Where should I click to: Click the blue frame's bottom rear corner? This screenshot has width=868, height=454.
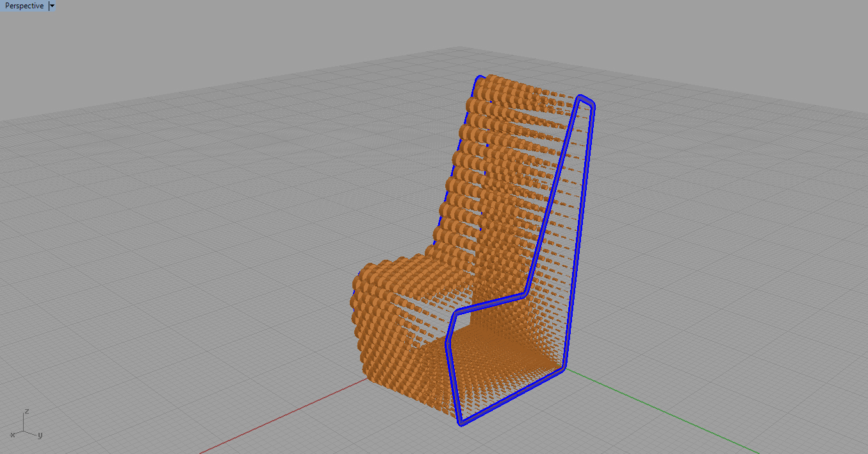pos(564,367)
